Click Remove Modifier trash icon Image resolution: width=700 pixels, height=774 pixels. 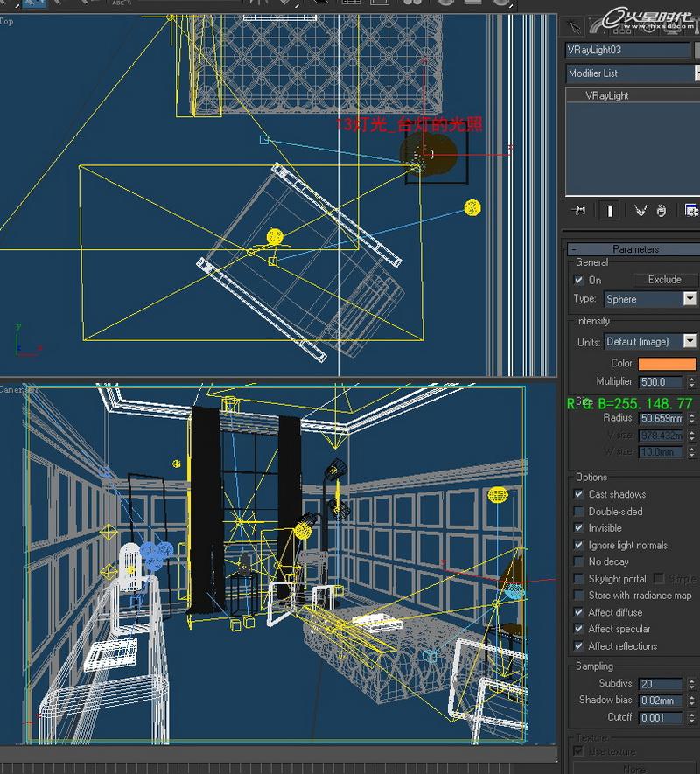click(x=661, y=211)
